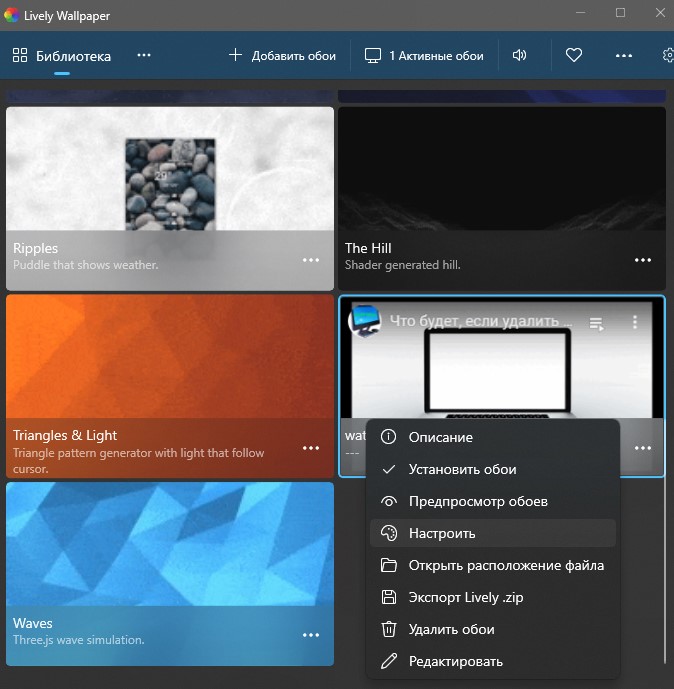Choose Описание from context menu
Viewport: 674px width, 689px height.
pos(493,437)
